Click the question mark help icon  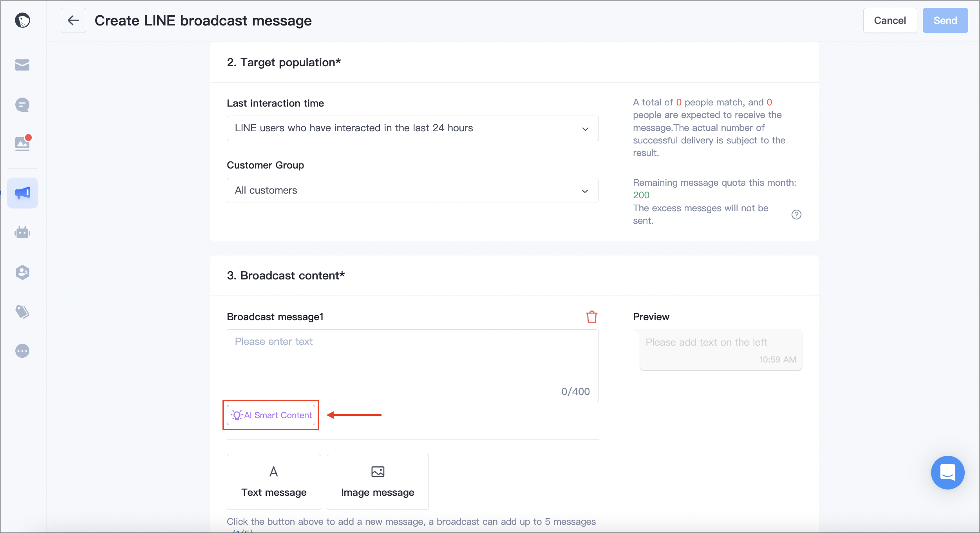796,214
